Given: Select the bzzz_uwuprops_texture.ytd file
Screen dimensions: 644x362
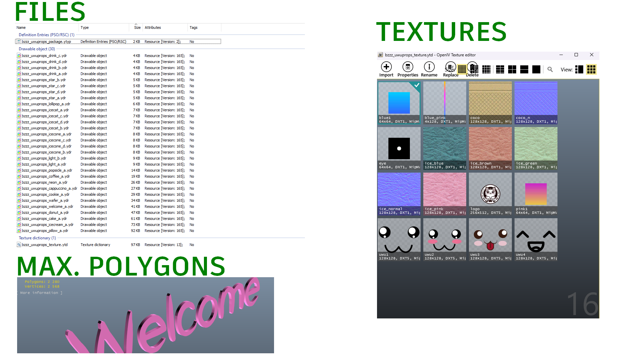Looking at the screenshot, I should (45, 245).
